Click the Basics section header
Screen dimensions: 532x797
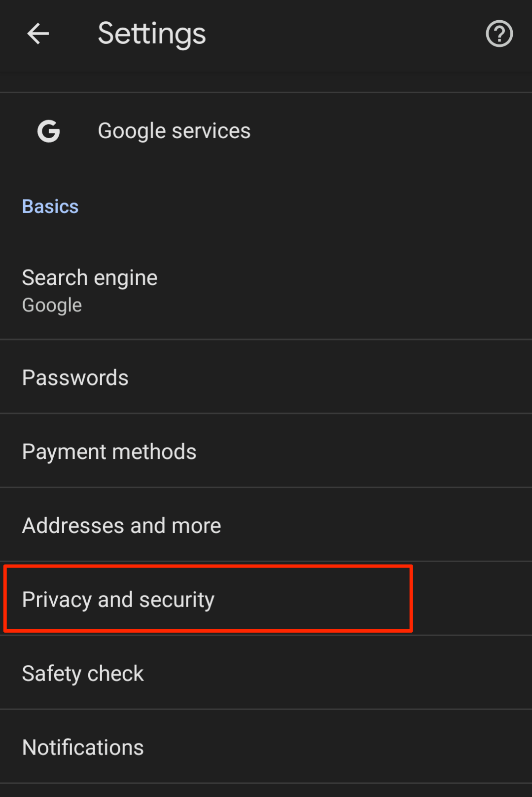pos(50,206)
